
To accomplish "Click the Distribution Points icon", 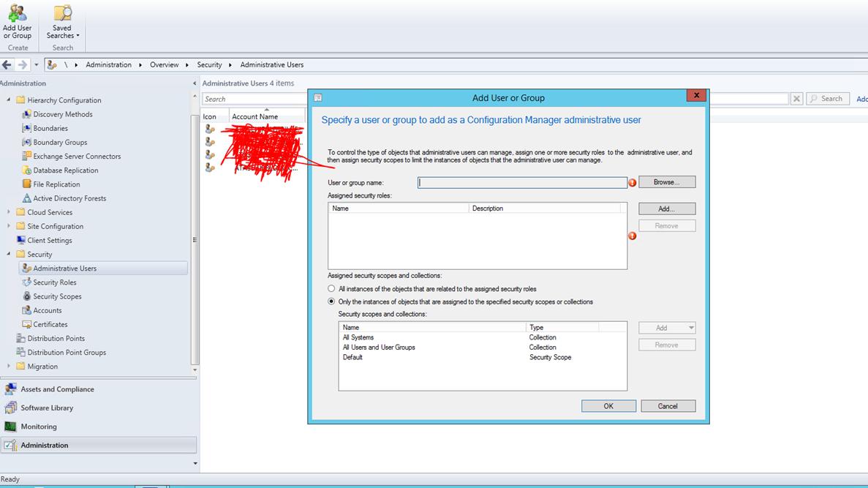I will point(21,339).
